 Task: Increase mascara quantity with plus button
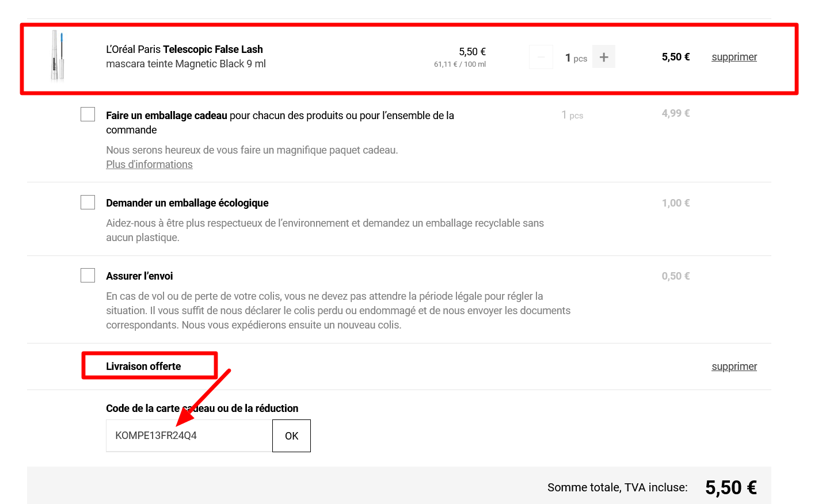(x=603, y=57)
